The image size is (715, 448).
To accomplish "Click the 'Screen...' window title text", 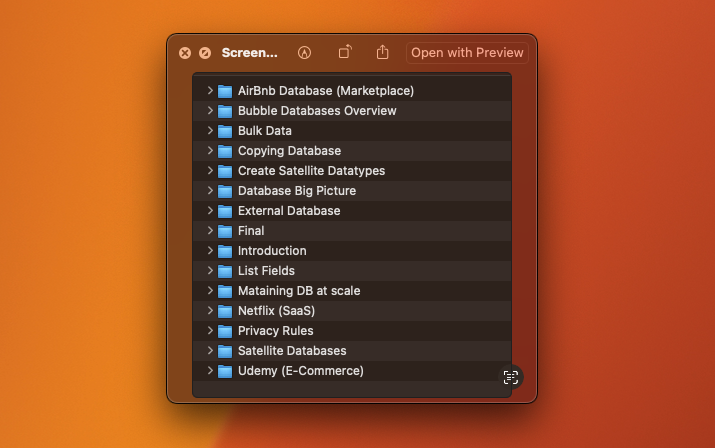I will pyautogui.click(x=249, y=53).
